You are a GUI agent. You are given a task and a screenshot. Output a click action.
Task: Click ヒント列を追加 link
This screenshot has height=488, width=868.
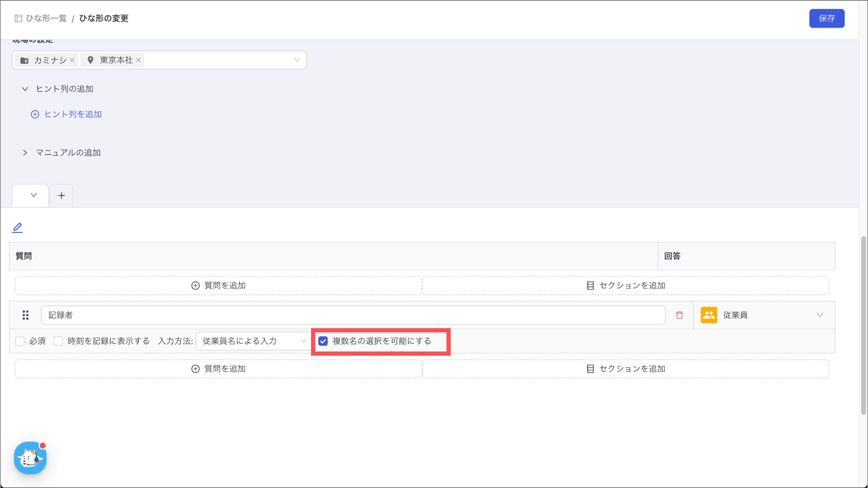pyautogui.click(x=67, y=114)
